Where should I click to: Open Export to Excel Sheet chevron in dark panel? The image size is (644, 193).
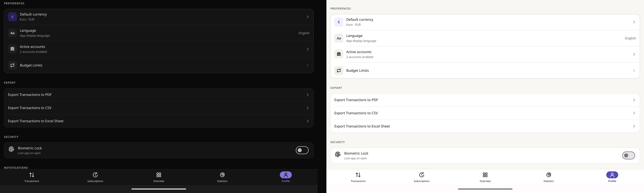pyautogui.click(x=307, y=121)
